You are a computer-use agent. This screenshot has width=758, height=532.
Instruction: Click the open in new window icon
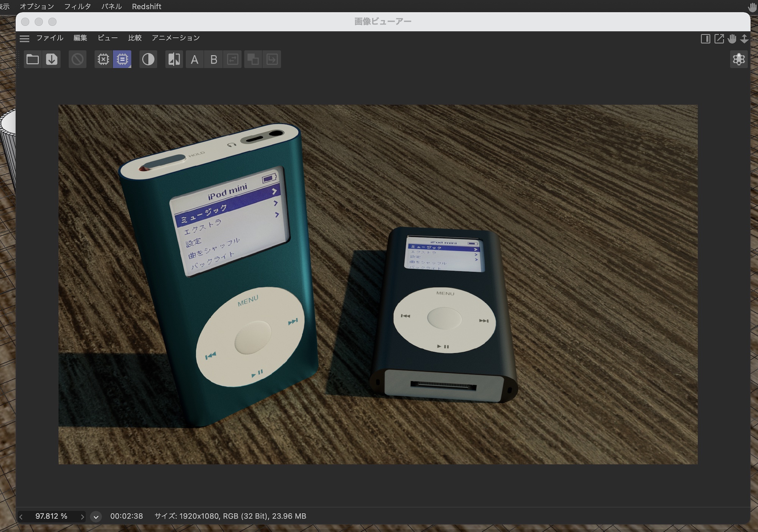[x=719, y=39]
